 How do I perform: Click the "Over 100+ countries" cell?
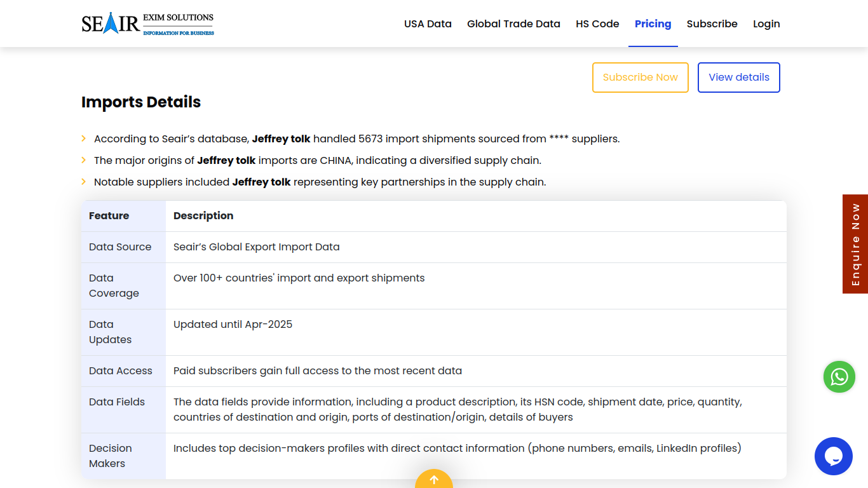tap(476, 286)
